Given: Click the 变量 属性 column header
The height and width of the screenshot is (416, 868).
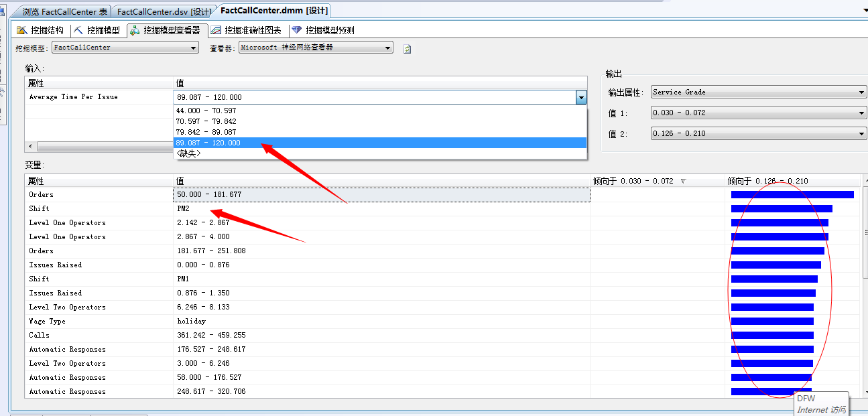Looking at the screenshot, I should [x=99, y=181].
